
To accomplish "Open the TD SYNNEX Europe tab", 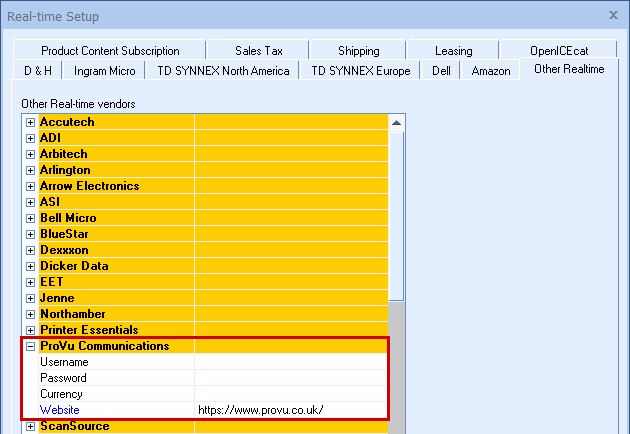I will [360, 71].
